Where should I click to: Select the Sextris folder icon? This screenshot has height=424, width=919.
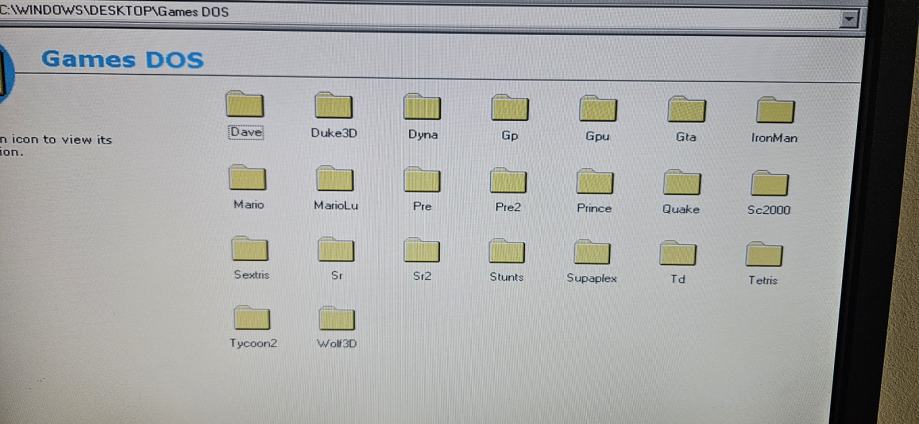[x=250, y=249]
